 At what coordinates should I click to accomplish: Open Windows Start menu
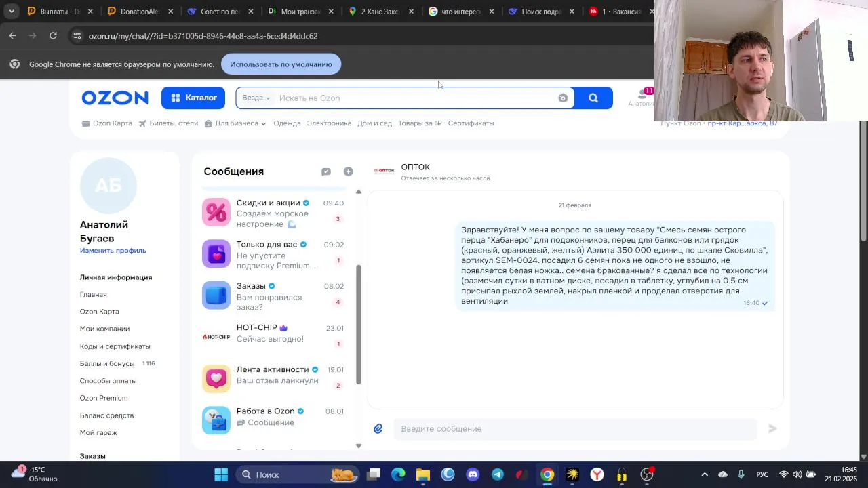221,474
